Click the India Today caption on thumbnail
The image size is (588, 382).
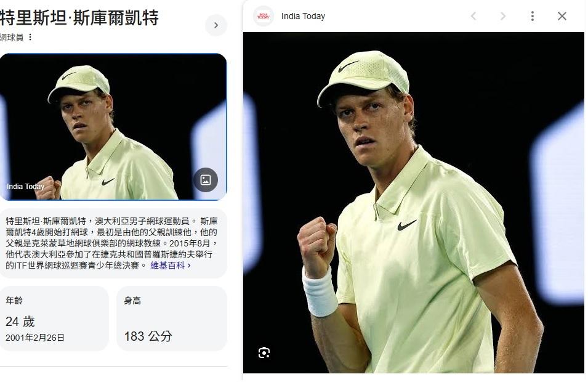tap(25, 187)
